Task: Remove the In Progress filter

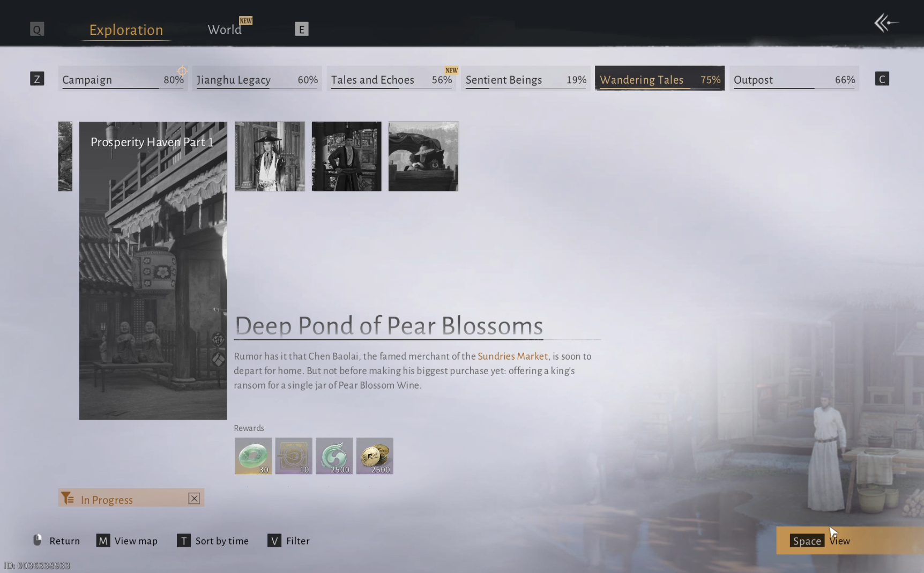Action: point(194,498)
